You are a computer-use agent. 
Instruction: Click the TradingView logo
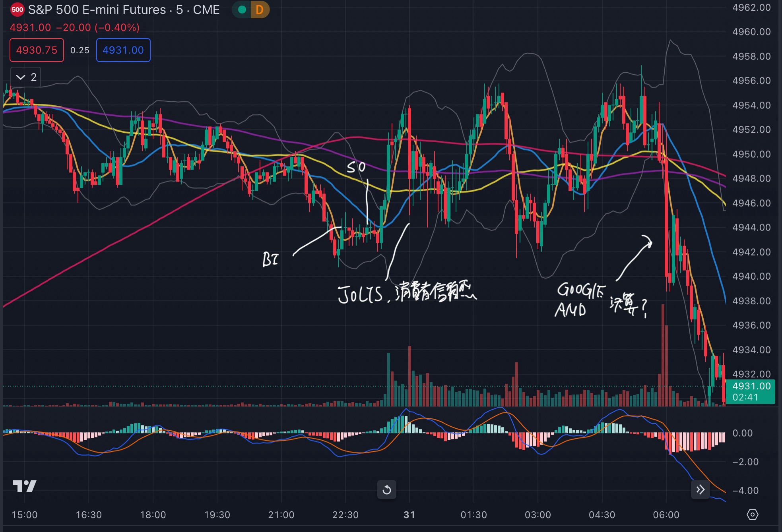pyautogui.click(x=24, y=486)
